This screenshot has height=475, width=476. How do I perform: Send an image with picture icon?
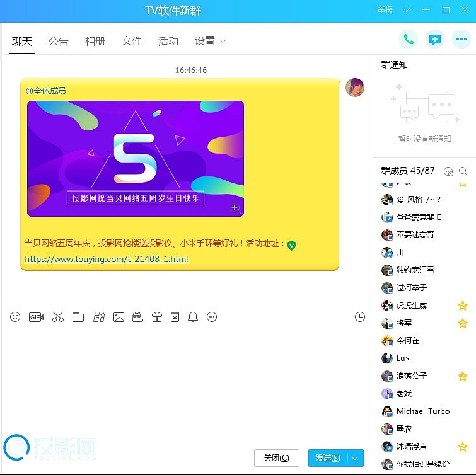tap(119, 317)
